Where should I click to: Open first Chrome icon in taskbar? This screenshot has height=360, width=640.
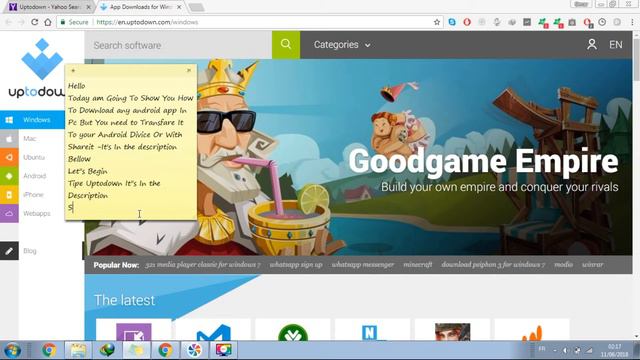point(49,350)
